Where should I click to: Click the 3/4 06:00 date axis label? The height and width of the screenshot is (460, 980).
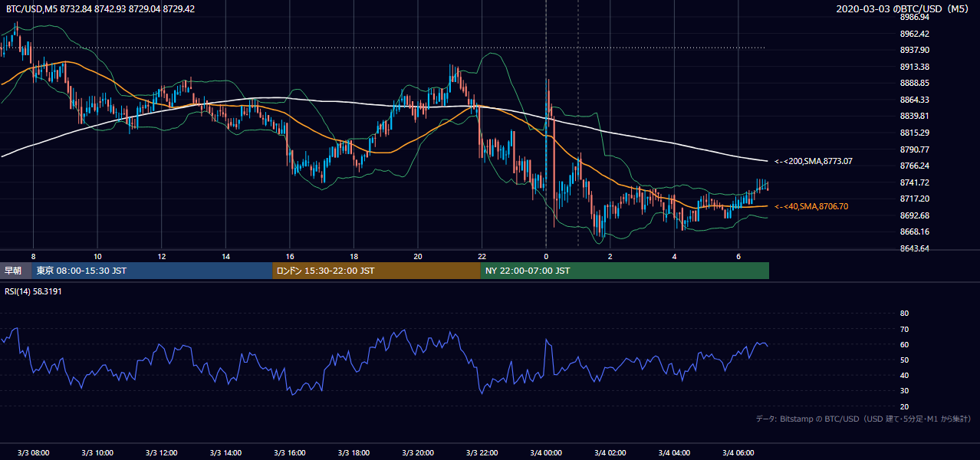(737, 452)
